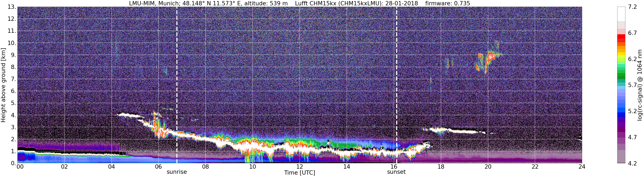Click the x-axis tick label '18'

(x=441, y=167)
